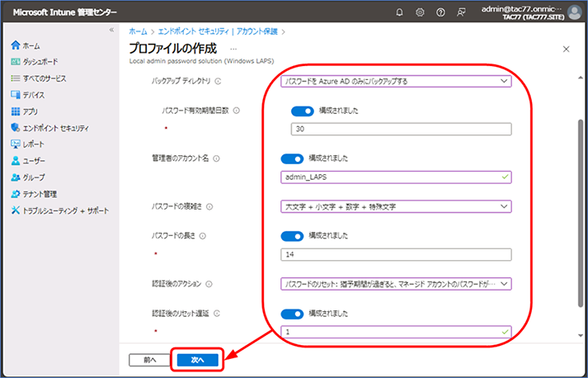Close the プロファイルの作成 pane
This screenshot has height=378, width=588.
click(567, 50)
